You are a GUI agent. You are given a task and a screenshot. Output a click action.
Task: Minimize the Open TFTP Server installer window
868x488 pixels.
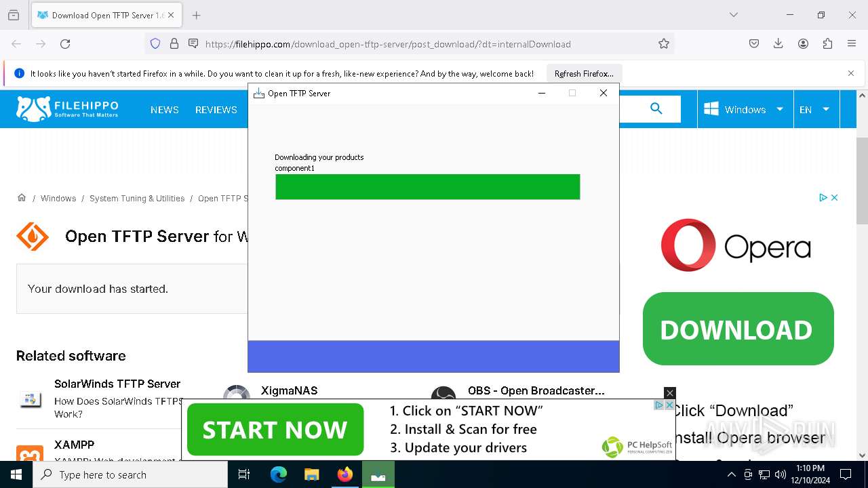[542, 93]
